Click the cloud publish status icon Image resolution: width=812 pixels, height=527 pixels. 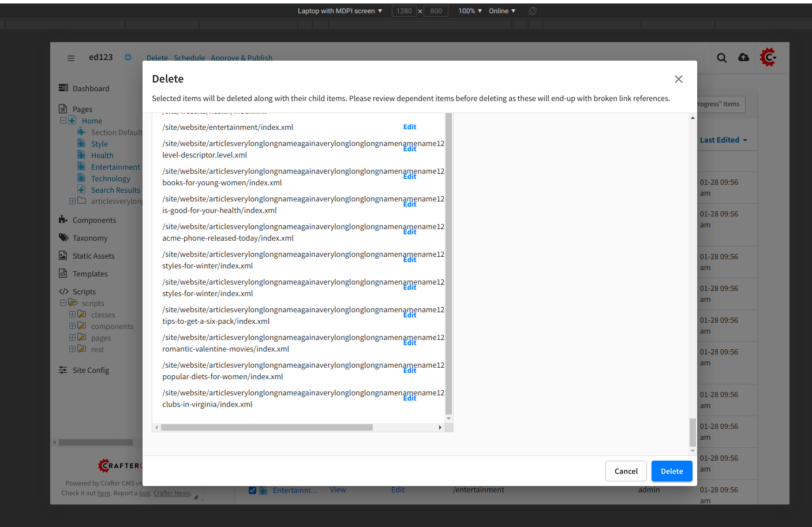click(x=744, y=57)
